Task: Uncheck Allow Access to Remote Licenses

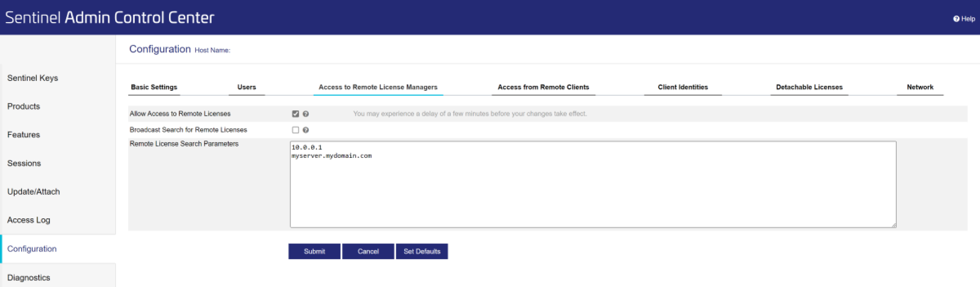Action: click(295, 114)
